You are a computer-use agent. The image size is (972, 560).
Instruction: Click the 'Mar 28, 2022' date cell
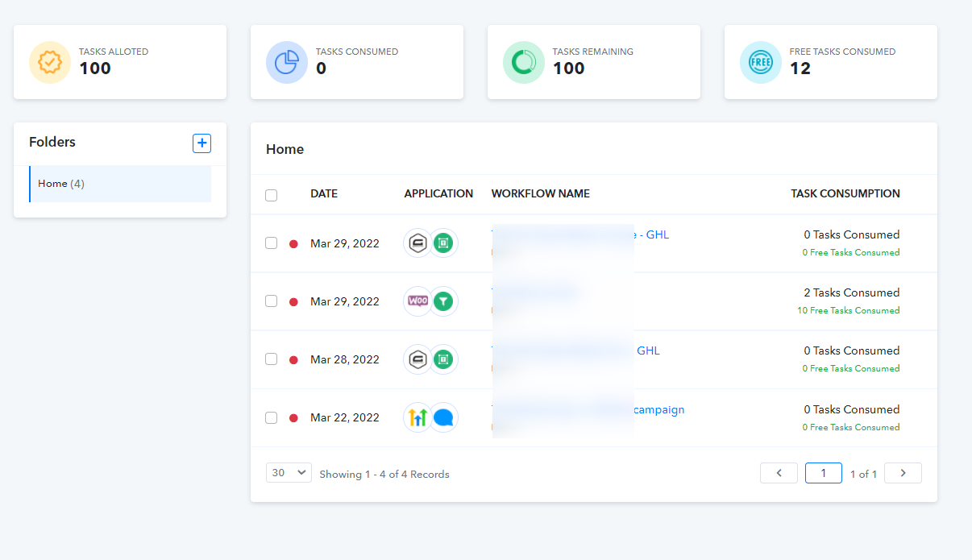tap(345, 359)
